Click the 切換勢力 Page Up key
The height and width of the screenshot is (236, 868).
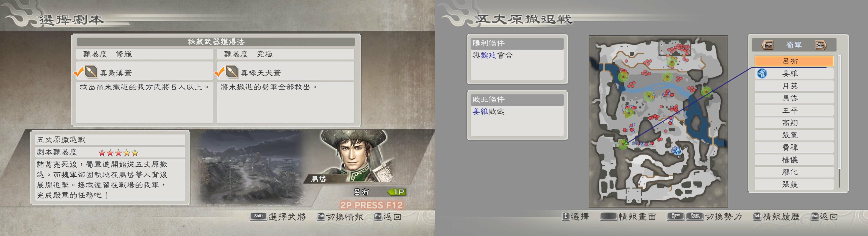(x=675, y=216)
